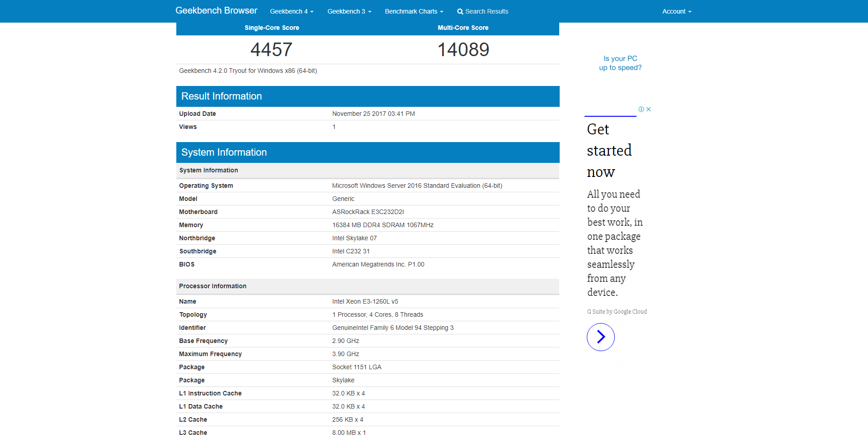Click the topology value '1 Processor, 4 Cores, 8 Threads'
Viewport: 868px width, 438px height.
(x=377, y=314)
